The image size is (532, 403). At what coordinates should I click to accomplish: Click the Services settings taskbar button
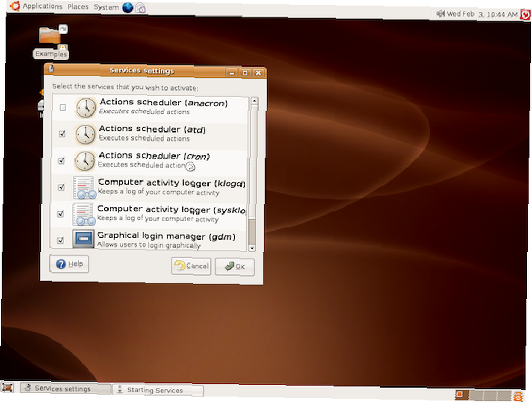[x=65, y=388]
